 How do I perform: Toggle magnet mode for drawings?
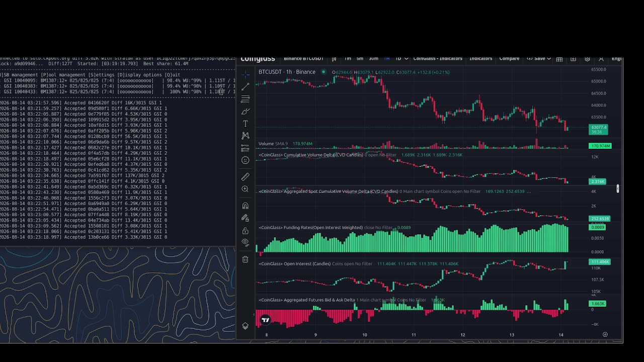click(245, 206)
